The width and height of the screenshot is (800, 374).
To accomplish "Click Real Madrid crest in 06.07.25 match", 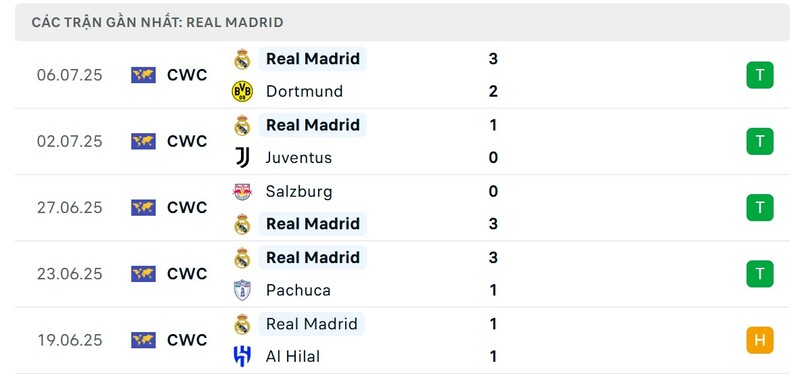I will (x=242, y=59).
